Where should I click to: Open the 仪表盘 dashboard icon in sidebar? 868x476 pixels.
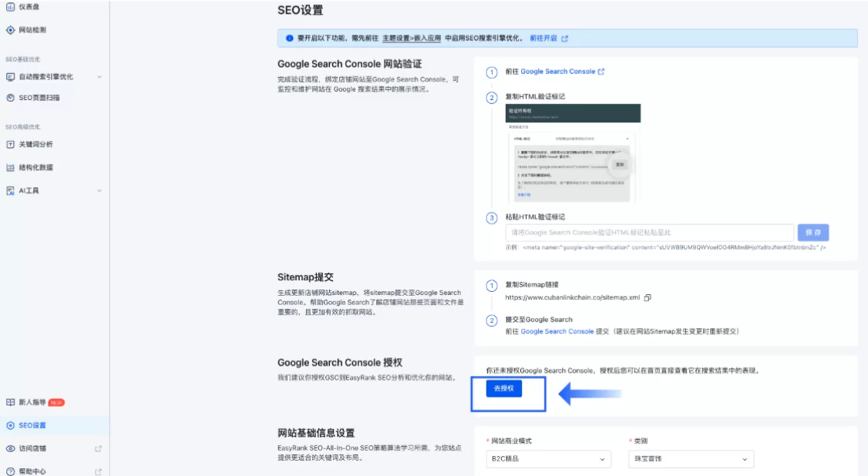click(x=10, y=7)
